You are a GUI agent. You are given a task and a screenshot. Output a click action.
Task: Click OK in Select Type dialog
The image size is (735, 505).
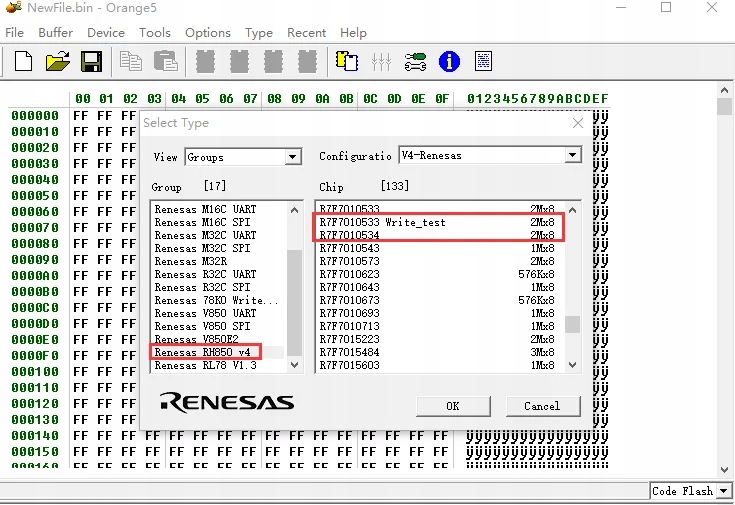(x=453, y=406)
